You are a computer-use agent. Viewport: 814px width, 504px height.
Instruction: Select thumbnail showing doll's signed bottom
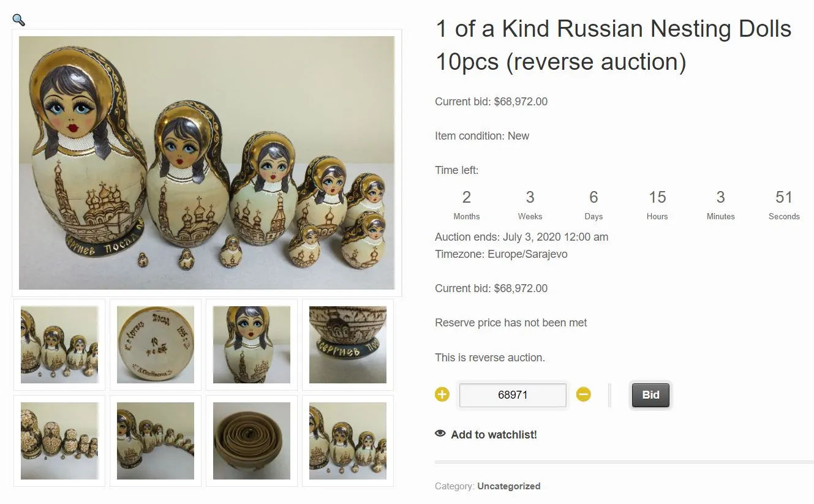coord(156,345)
